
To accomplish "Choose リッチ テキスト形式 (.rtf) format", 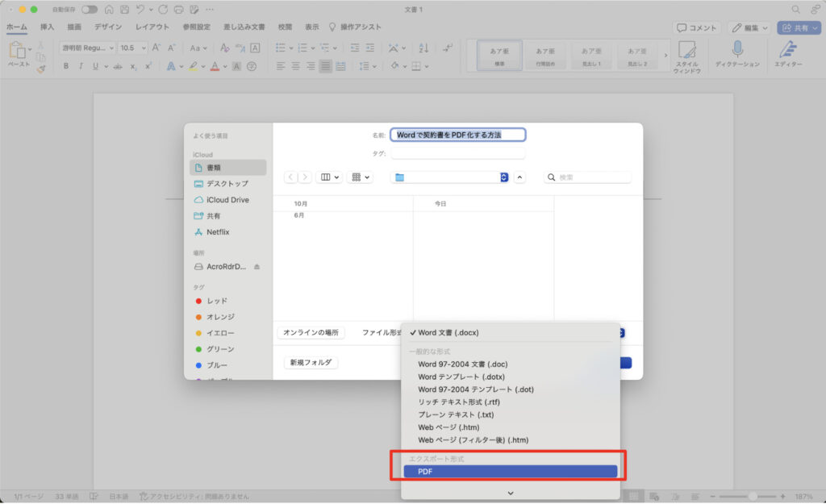I will (x=459, y=402).
